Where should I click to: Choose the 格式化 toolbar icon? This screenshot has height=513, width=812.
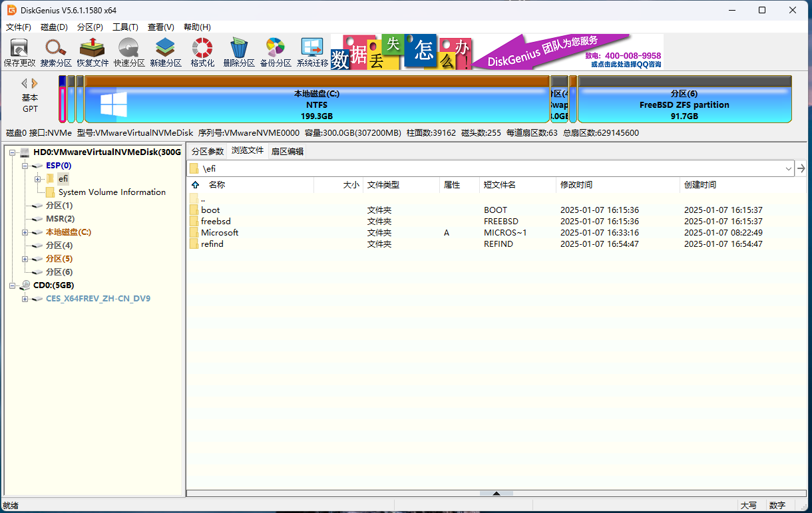[202, 53]
